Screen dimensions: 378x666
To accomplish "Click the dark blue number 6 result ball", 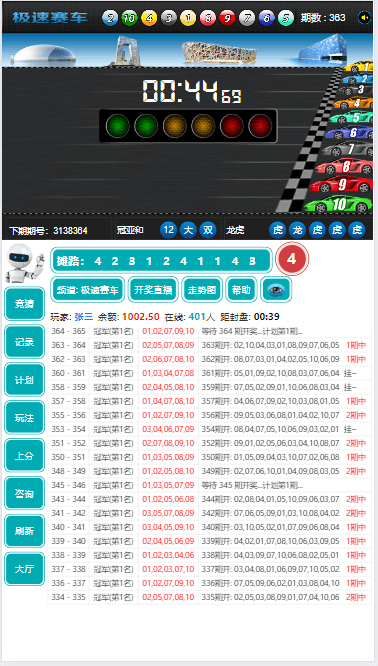I will click(266, 18).
